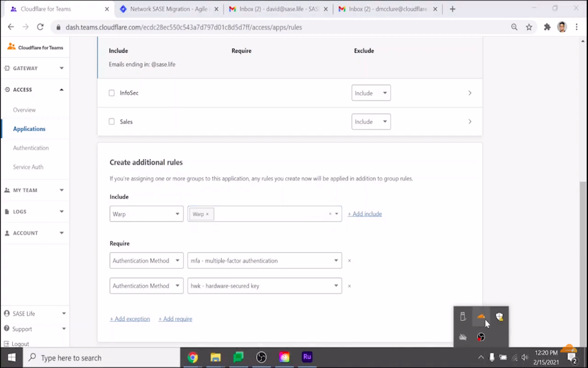Screen dimensions: 588x368
Task: Click the My Team people icon
Action: [x=7, y=190]
